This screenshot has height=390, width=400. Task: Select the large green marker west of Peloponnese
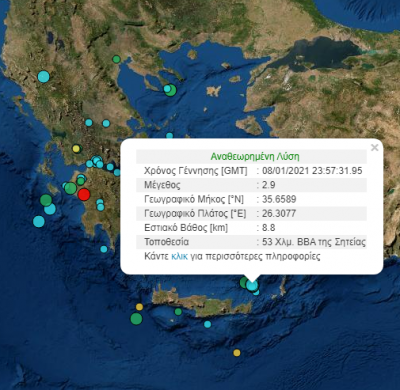pyautogui.click(x=70, y=188)
